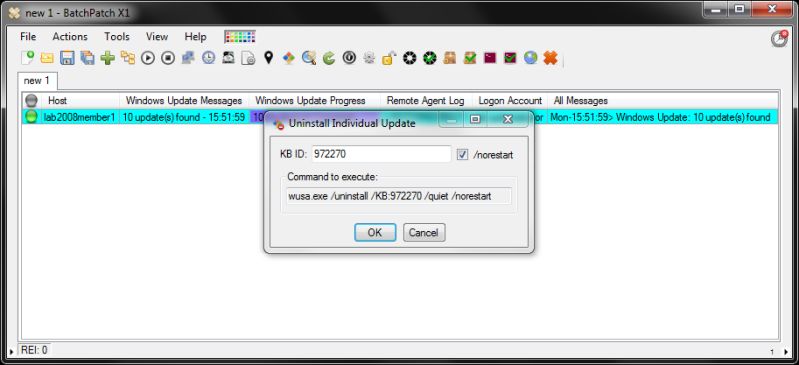Viewport: 799px width, 365px height.
Task: Click the clock notification icon at top right
Action: (779, 39)
